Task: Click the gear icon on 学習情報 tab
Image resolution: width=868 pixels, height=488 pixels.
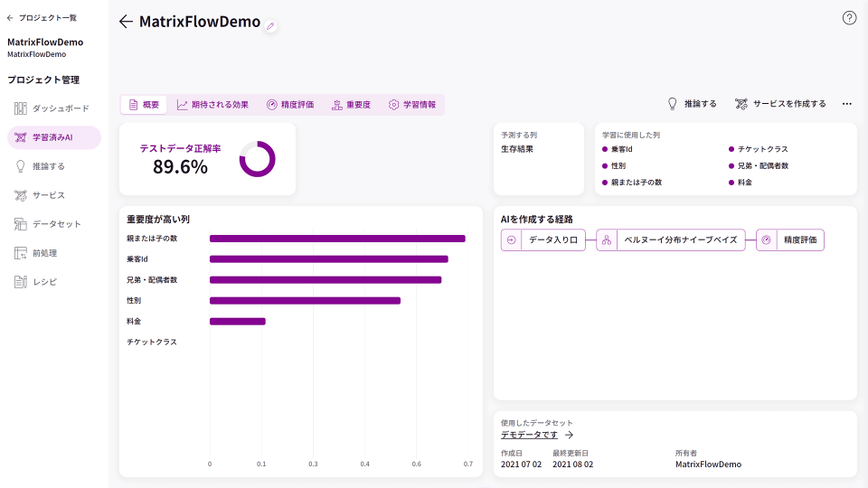Action: (393, 105)
